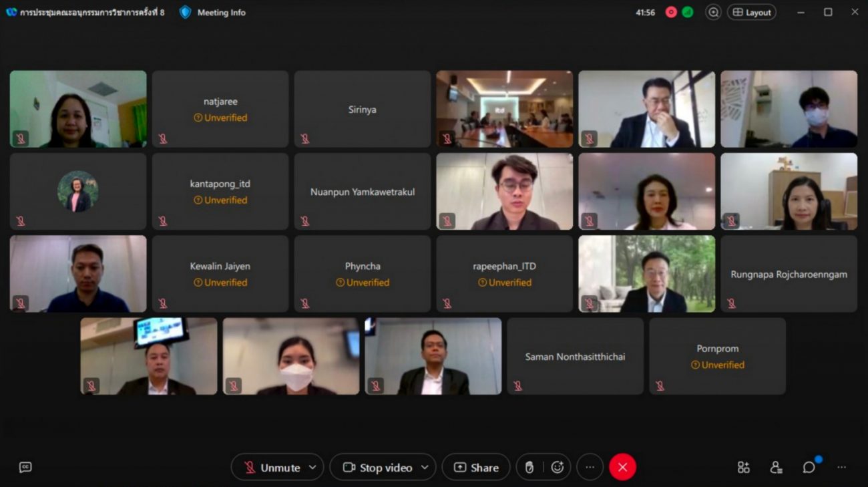
Task: Click the red recording indicator icon
Action: coord(671,12)
